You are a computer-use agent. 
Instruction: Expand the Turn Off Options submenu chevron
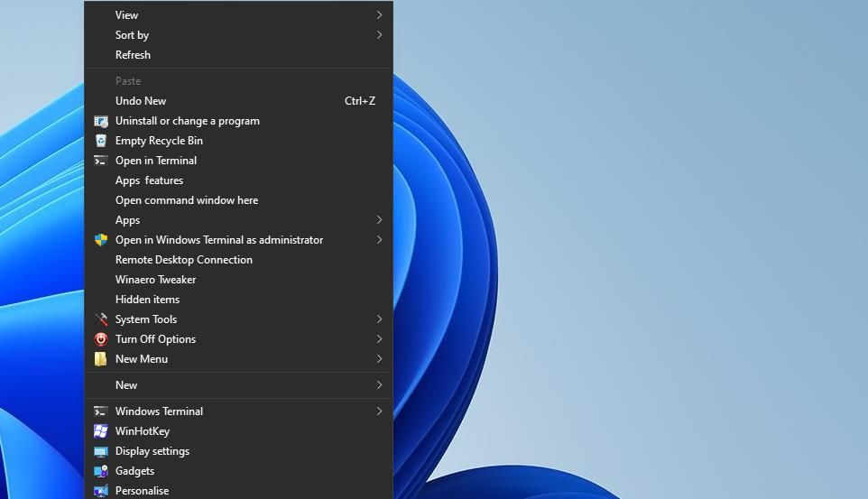point(379,339)
